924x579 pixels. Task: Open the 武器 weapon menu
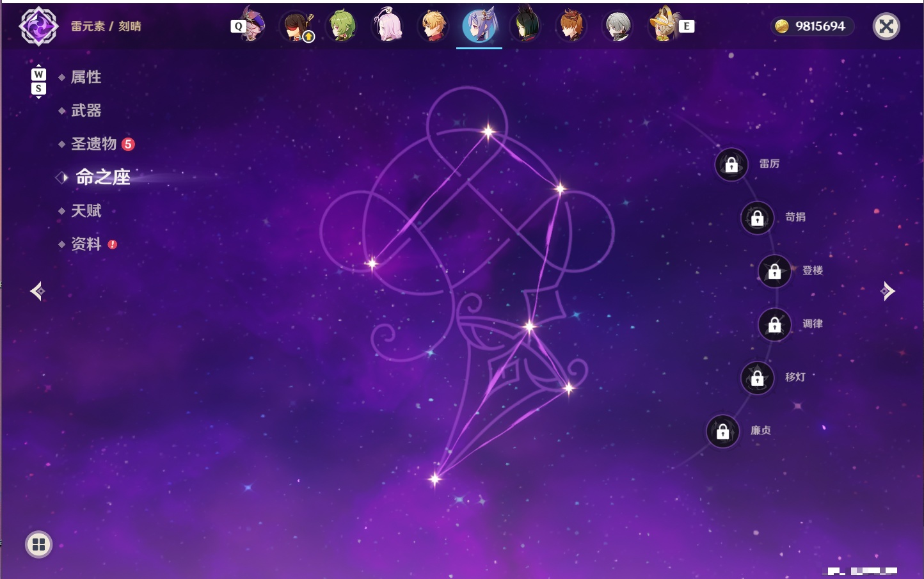tap(86, 111)
